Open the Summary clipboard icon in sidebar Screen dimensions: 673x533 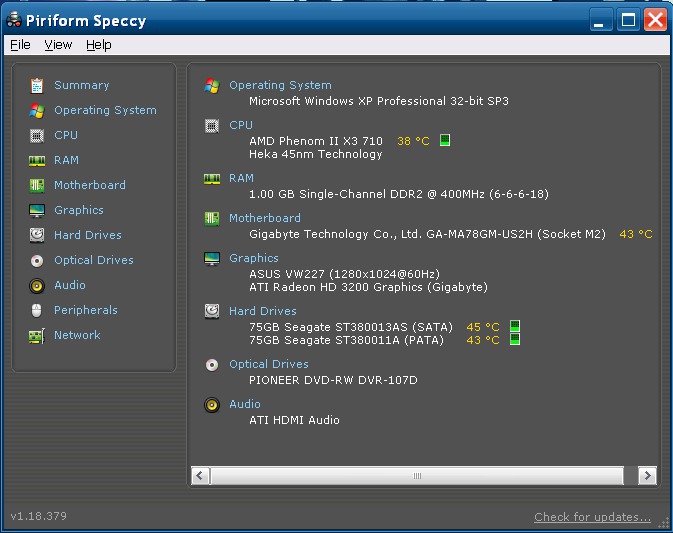pos(37,85)
